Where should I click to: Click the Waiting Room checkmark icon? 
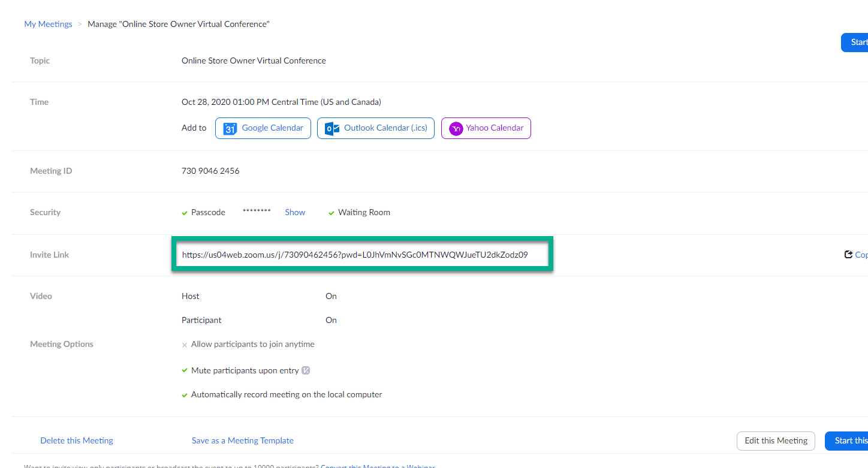pos(331,212)
